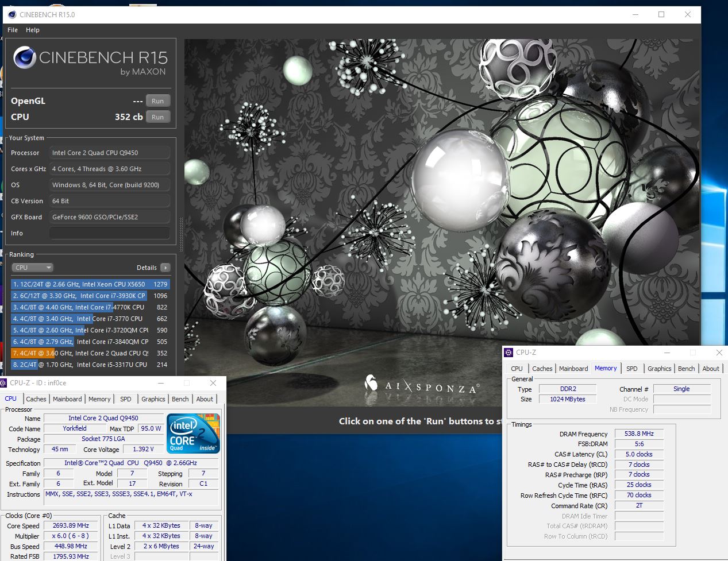Open Bench tab in right CPU-Z window
728x561 pixels.
coord(687,369)
